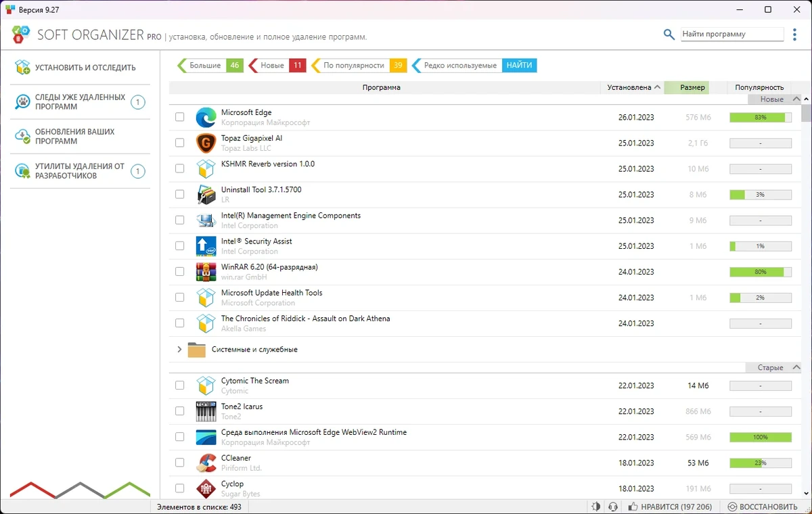Expand the Системные и служебные group
Viewport: 812px width, 514px height.
179,350
